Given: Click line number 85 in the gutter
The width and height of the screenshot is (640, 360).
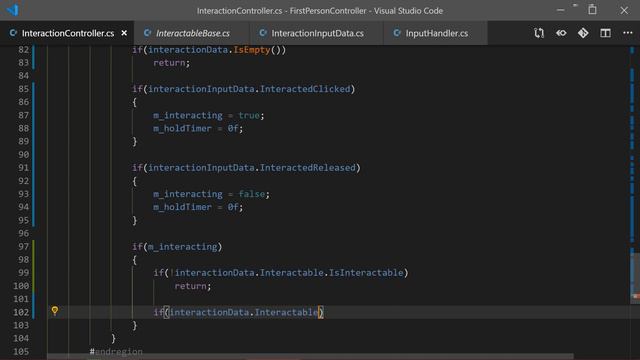Looking at the screenshot, I should tap(24, 89).
